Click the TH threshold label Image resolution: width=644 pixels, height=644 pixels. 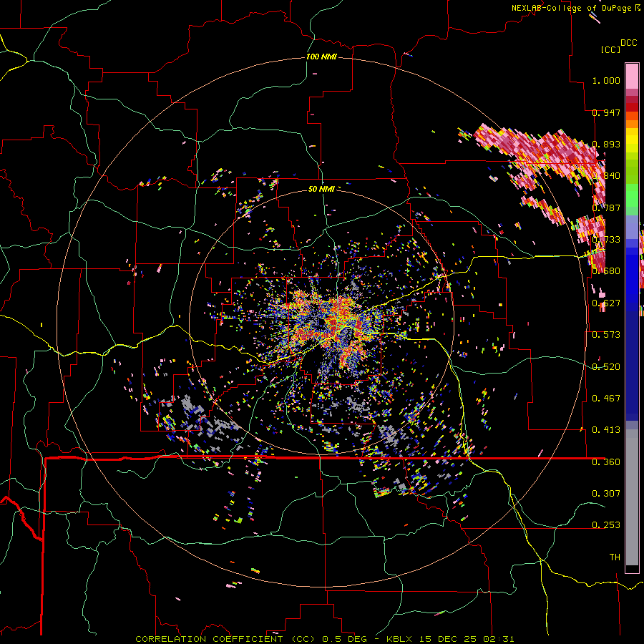[615, 557]
